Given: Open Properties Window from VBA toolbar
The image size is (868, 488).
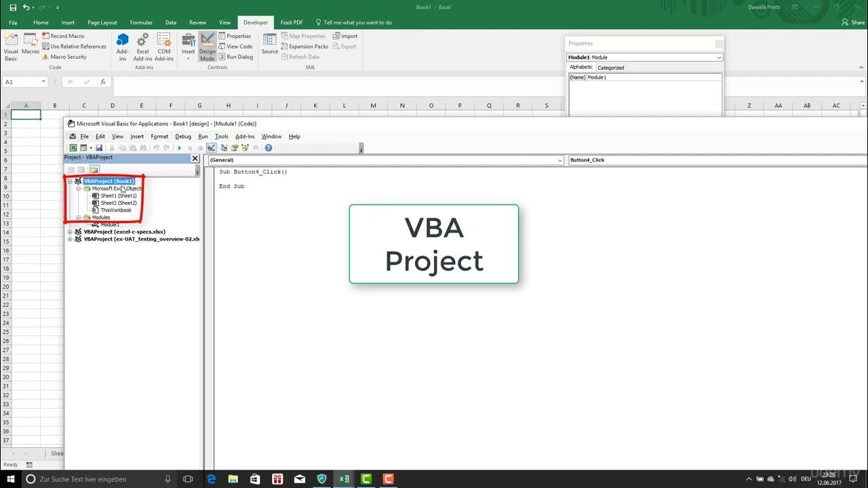Looking at the screenshot, I should click(x=235, y=148).
